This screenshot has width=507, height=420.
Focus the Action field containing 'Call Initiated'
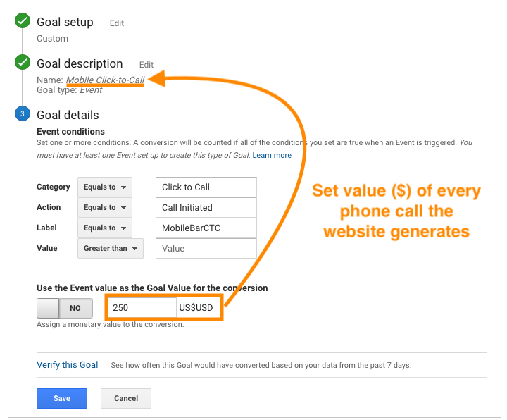(206, 208)
